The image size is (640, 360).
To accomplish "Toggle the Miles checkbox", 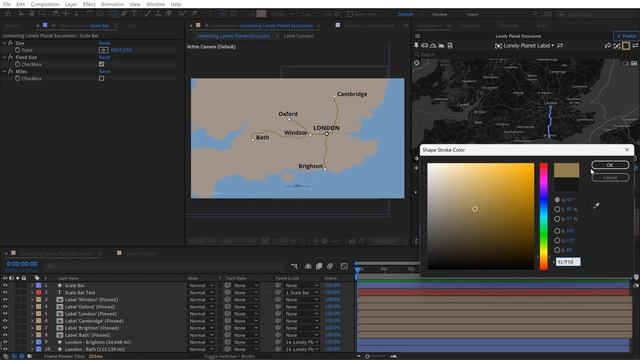I will click(x=102, y=78).
